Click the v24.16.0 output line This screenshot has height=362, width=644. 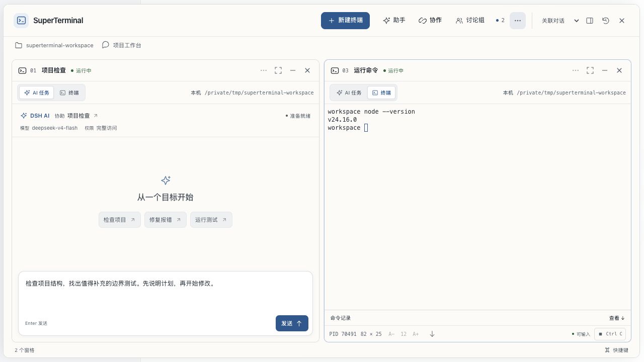coord(342,120)
